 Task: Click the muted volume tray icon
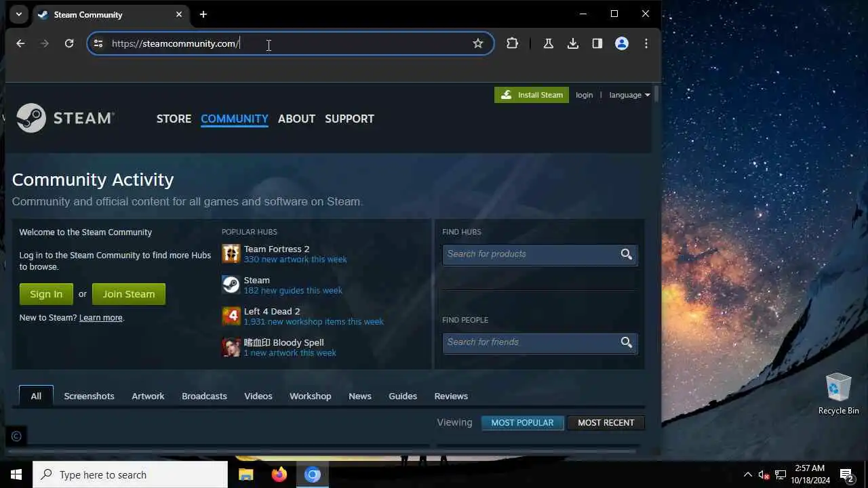pos(764,474)
